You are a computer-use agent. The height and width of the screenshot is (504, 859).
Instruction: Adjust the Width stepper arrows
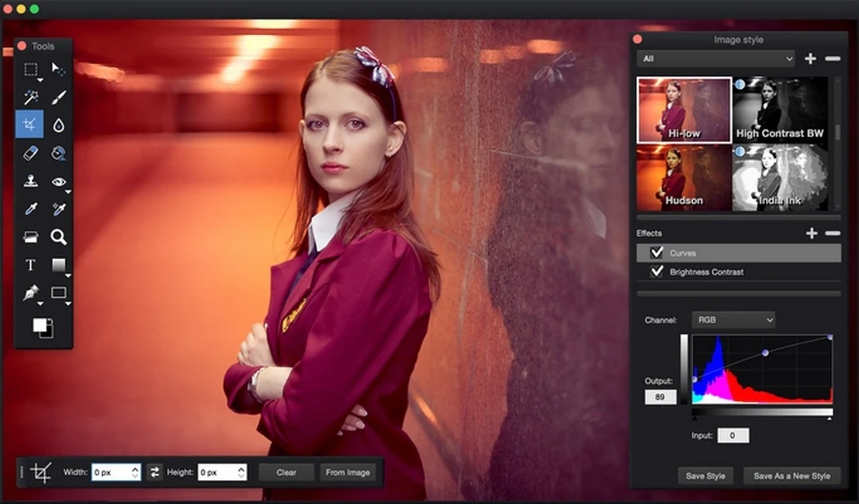(x=135, y=471)
